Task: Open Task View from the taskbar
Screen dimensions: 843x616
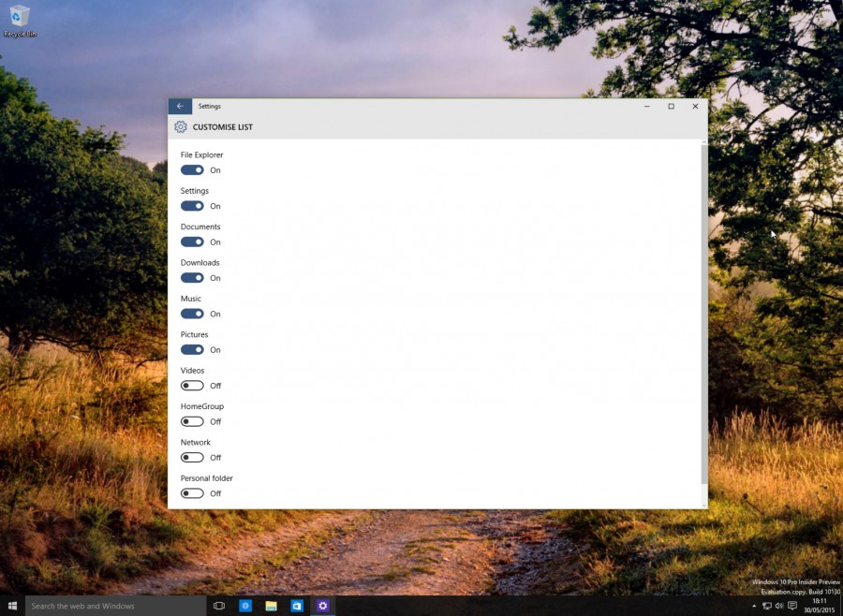Action: pyautogui.click(x=218, y=606)
